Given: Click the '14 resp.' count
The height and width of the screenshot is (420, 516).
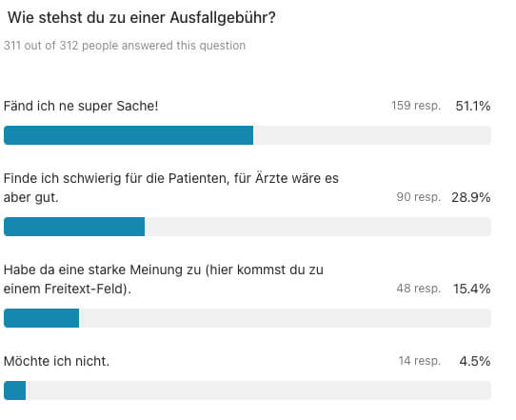Looking at the screenshot, I should (x=420, y=361).
